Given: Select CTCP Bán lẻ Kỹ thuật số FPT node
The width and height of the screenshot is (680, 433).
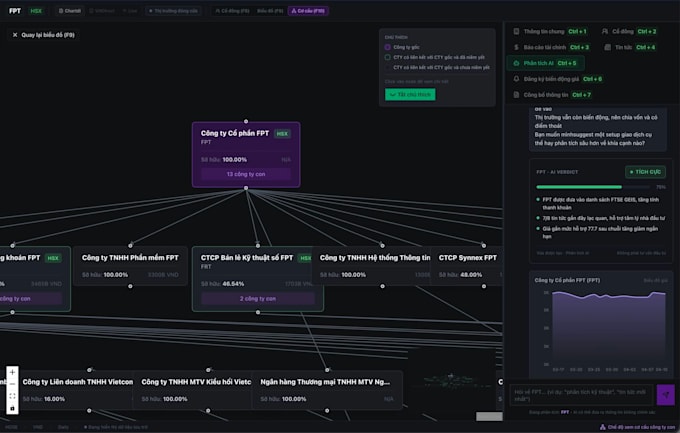Looking at the screenshot, I should click(x=258, y=279).
